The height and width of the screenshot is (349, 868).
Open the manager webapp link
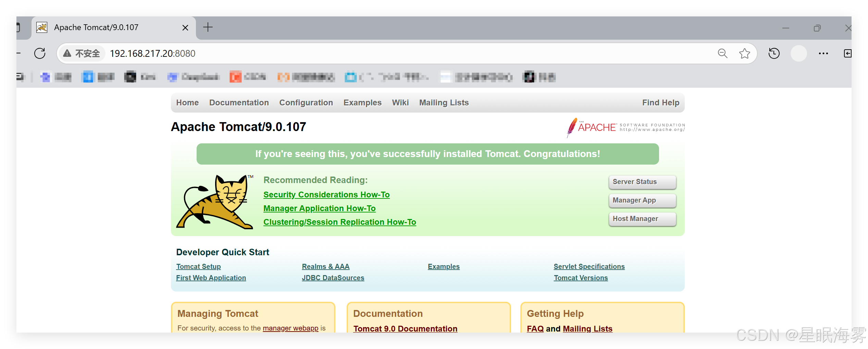[290, 328]
